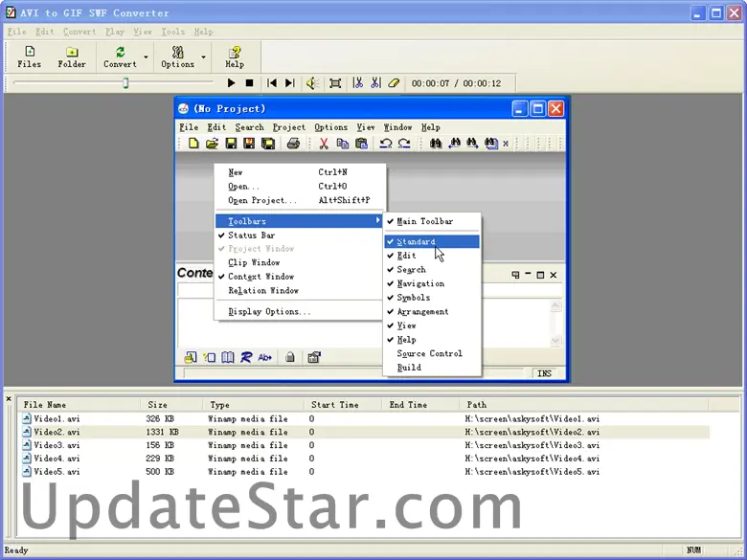747x560 pixels.
Task: Choose Open Project... menu entry
Action: pos(299,200)
